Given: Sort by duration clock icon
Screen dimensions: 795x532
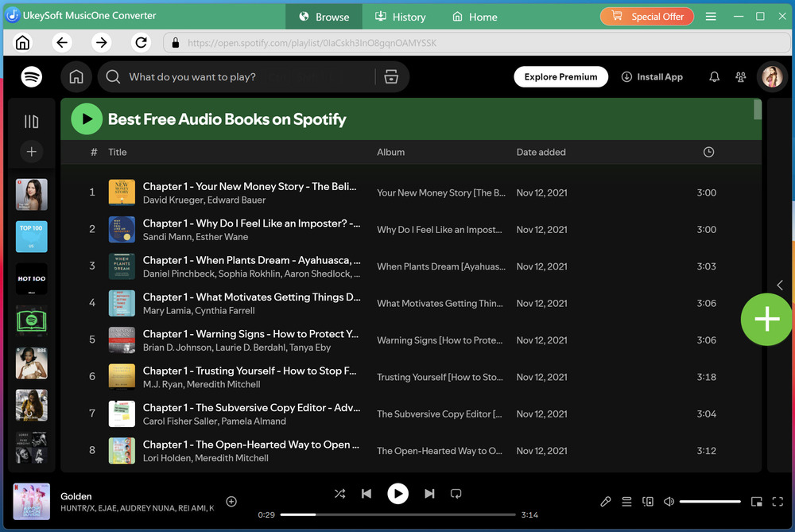Looking at the screenshot, I should point(708,152).
